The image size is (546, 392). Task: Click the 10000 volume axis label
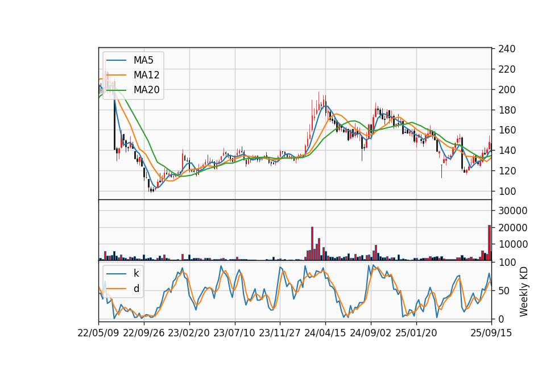(x=512, y=244)
